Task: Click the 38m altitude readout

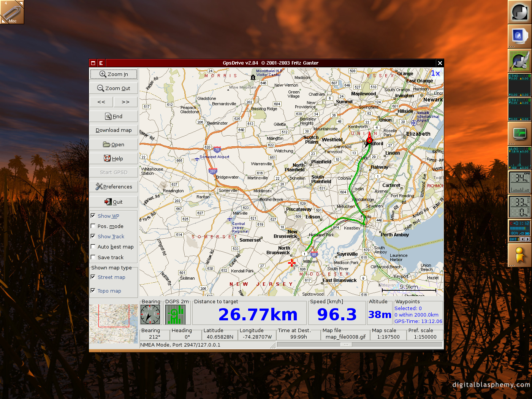Action: pyautogui.click(x=380, y=315)
